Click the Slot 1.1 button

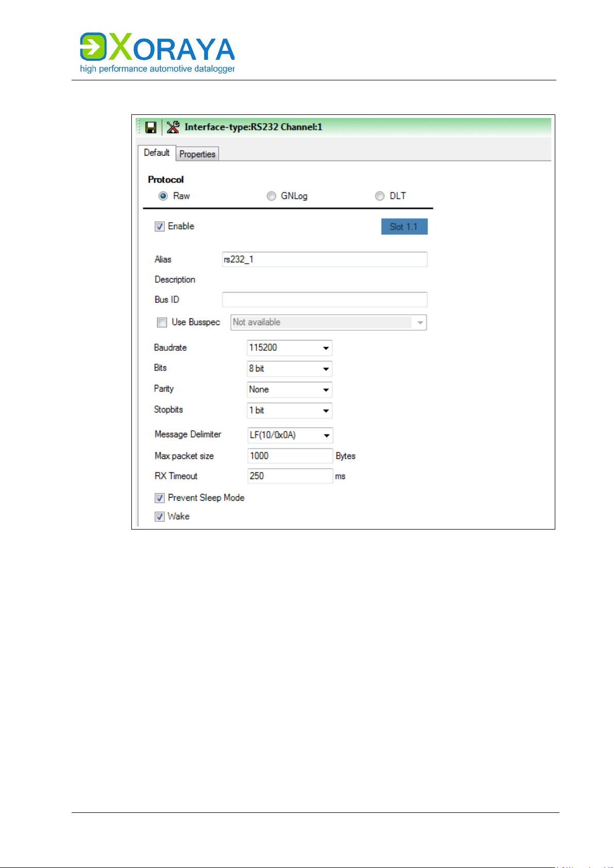tap(404, 227)
